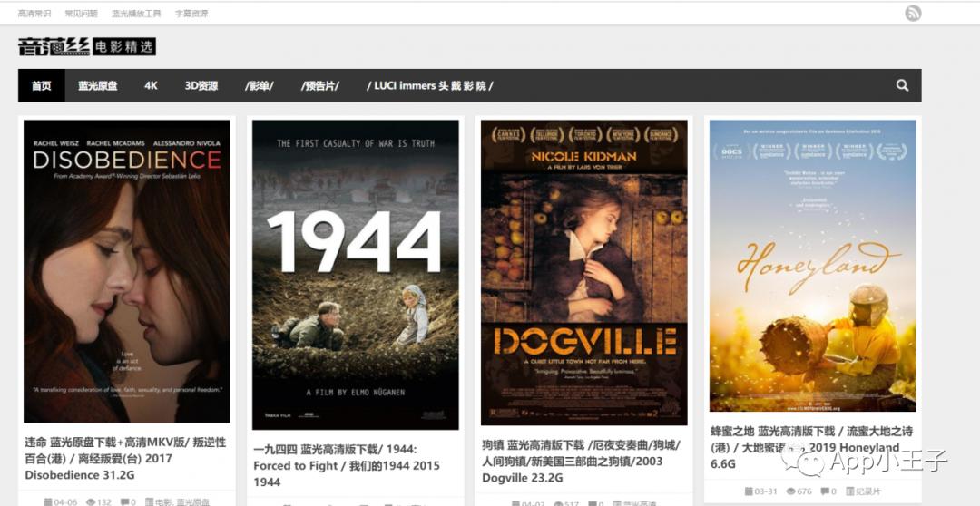Select the 4K menu item

pos(151,85)
